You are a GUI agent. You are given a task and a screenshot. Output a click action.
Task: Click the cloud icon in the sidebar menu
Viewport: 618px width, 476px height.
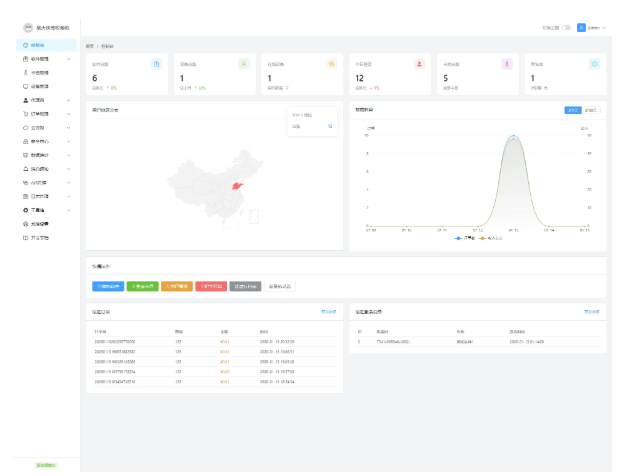pos(25,128)
